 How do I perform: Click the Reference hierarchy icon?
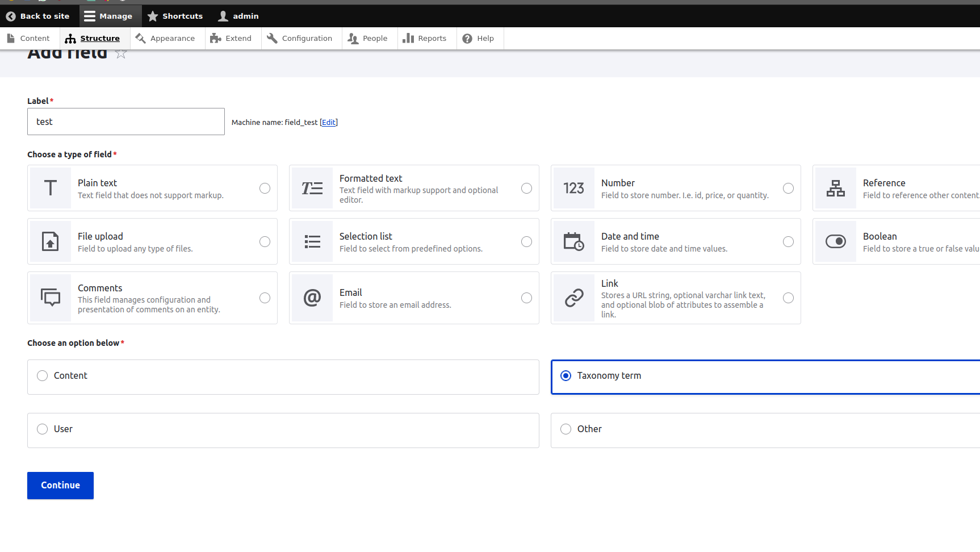point(835,188)
